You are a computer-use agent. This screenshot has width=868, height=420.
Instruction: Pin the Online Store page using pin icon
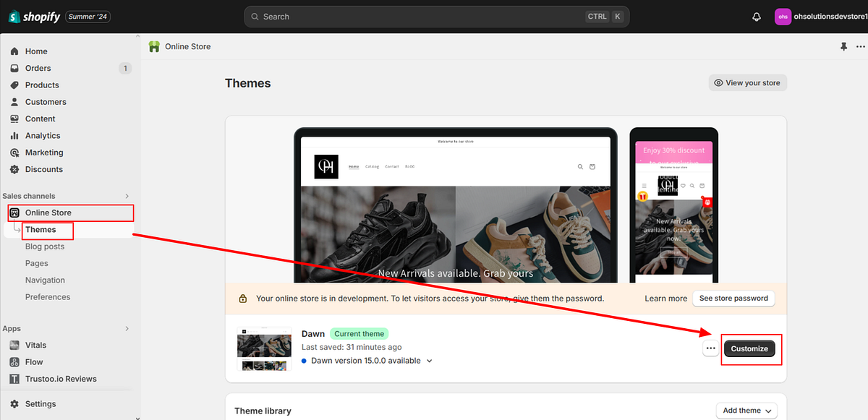coord(843,46)
